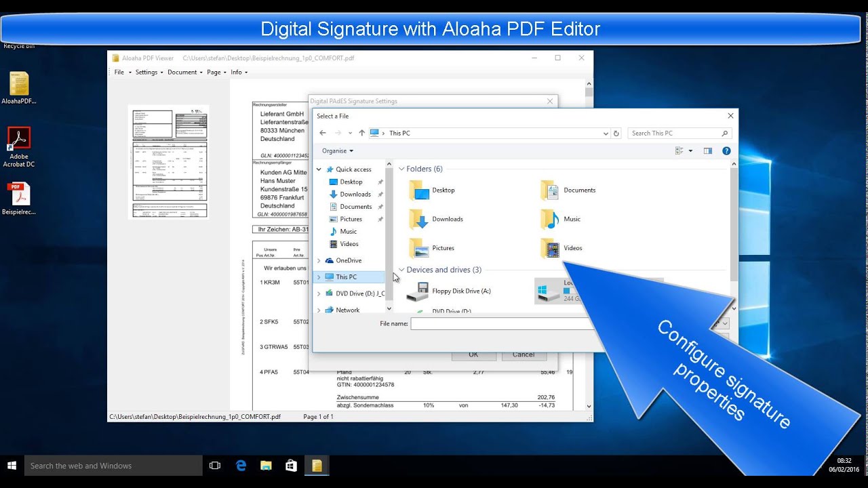Image resolution: width=868 pixels, height=488 pixels.
Task: Open the AloahaPDF desktop shortcut
Action: coord(19,88)
